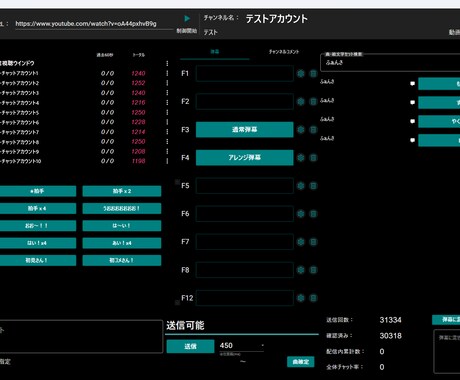Screen dimensions: 460x380
Task: Click the 拍手 x 4 button
Action: [37, 208]
